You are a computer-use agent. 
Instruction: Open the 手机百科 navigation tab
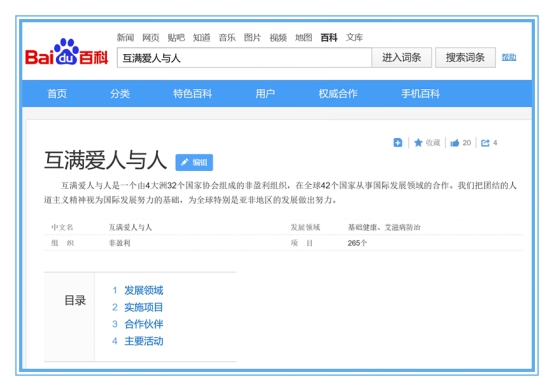pyautogui.click(x=420, y=94)
